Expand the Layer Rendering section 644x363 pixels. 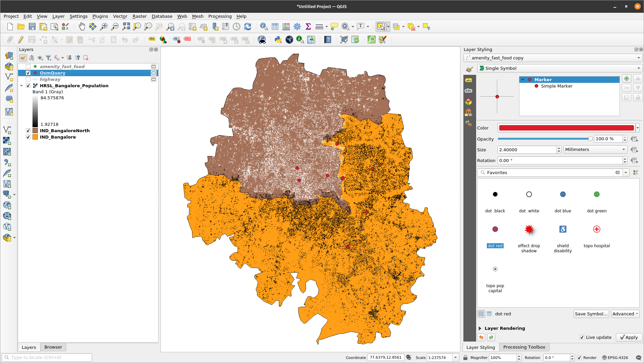[x=480, y=328]
